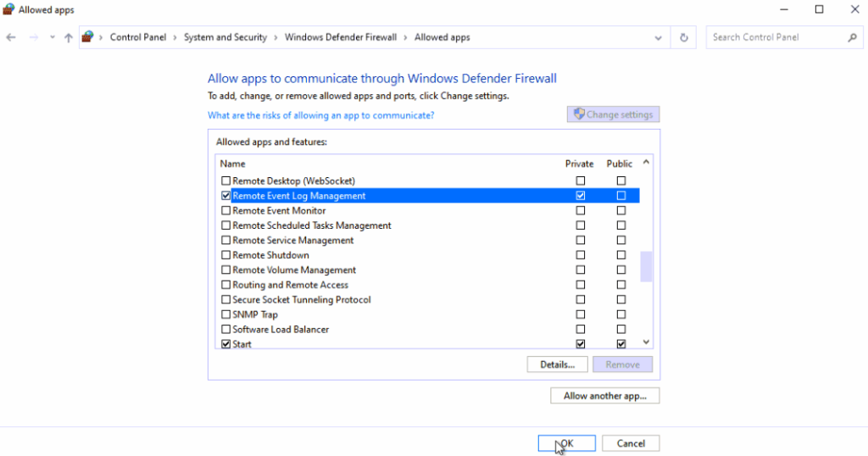Viewport: 868px width, 456px height.
Task: Check Remote Scheduled Tasks Management app checkbox
Action: (225, 225)
